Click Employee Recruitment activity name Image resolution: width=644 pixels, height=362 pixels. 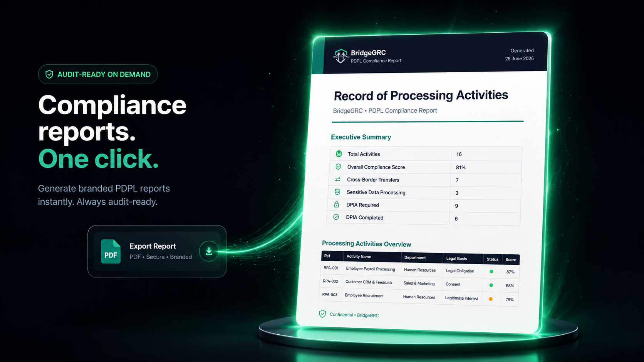(x=364, y=295)
